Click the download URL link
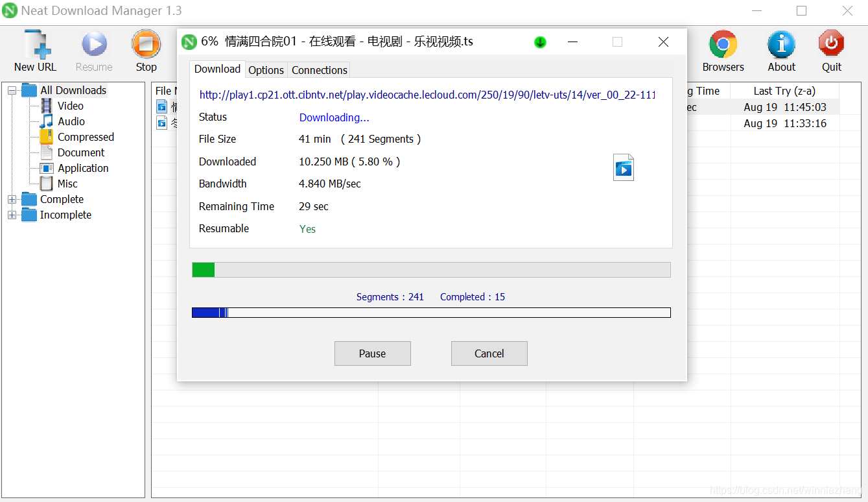Viewport: 868px width, 502px height. pos(427,95)
